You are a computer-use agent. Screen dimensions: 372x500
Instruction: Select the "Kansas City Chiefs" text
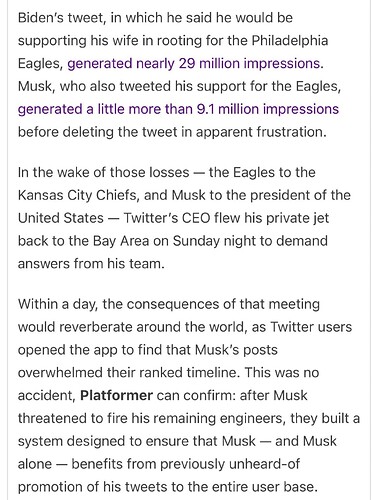[78, 196]
